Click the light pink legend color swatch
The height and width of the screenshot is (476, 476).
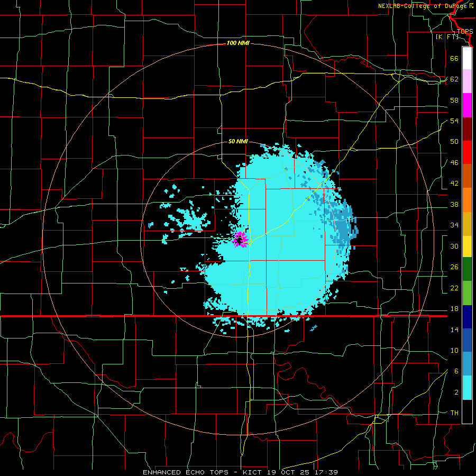[467, 81]
